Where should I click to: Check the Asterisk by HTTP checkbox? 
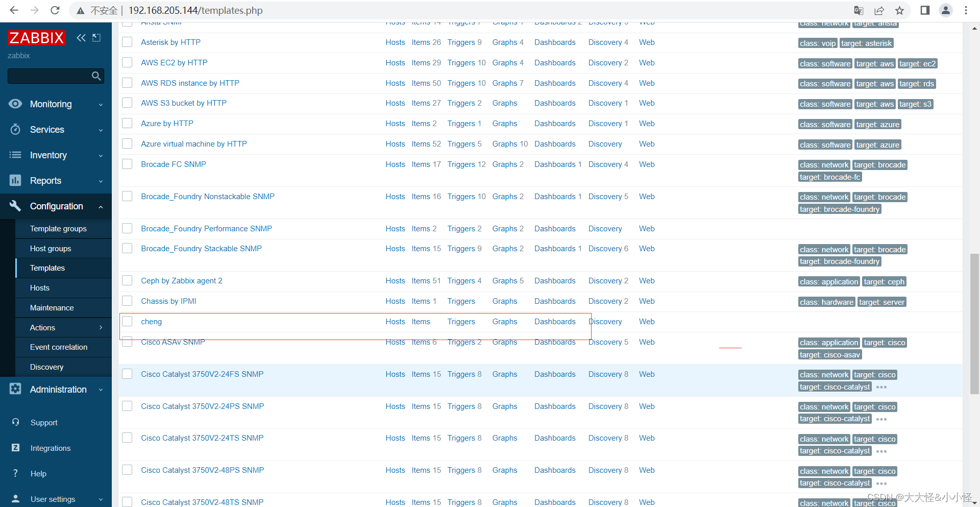(127, 42)
